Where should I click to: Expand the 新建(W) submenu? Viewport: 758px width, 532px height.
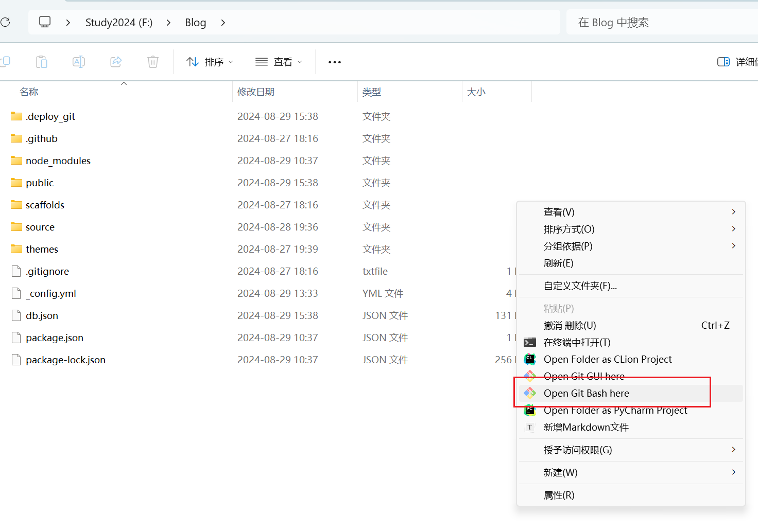[631, 472]
